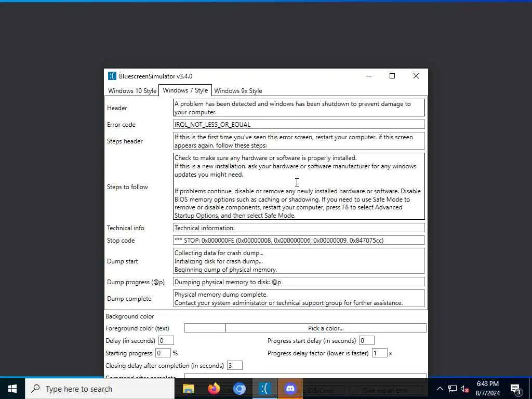Set the Delay (in seconds) field

pyautogui.click(x=166, y=341)
